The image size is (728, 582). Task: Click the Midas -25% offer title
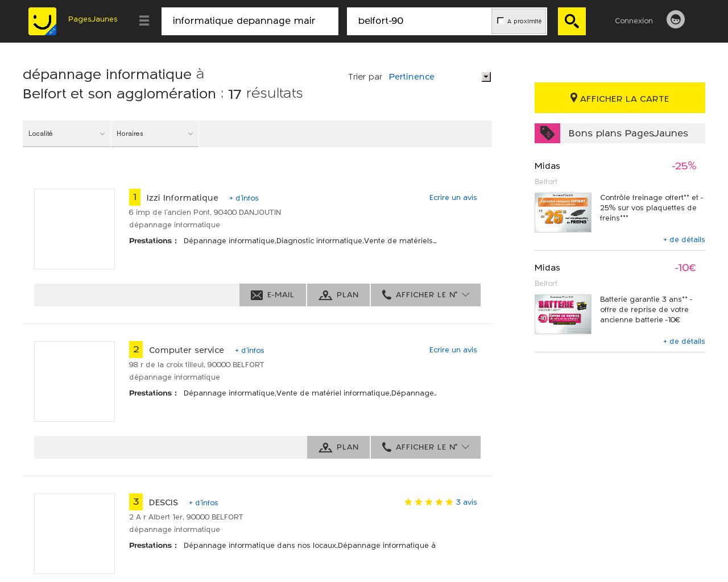[x=547, y=166]
